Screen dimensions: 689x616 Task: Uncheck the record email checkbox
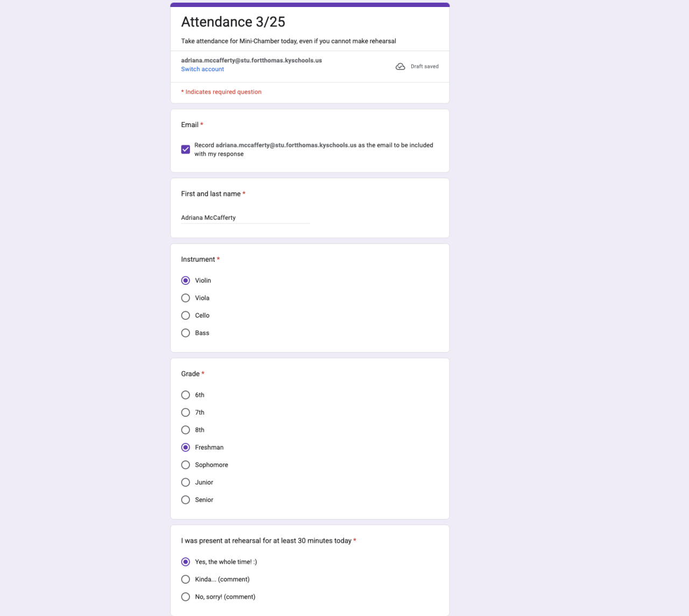[x=186, y=149]
